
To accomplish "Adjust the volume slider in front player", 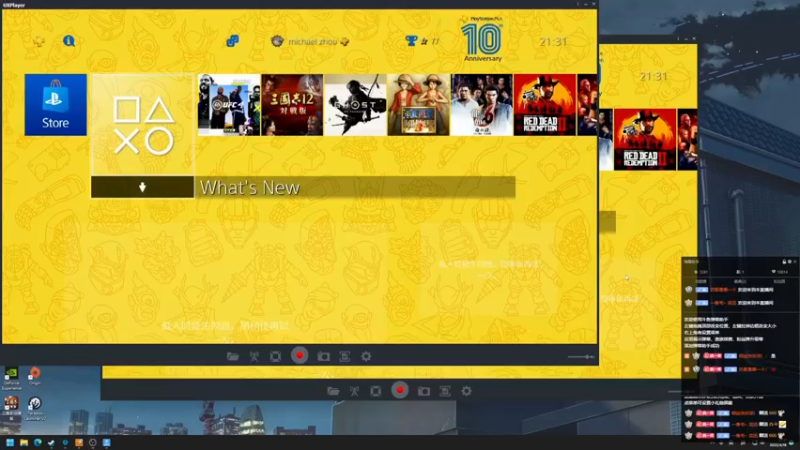I will tap(581, 357).
